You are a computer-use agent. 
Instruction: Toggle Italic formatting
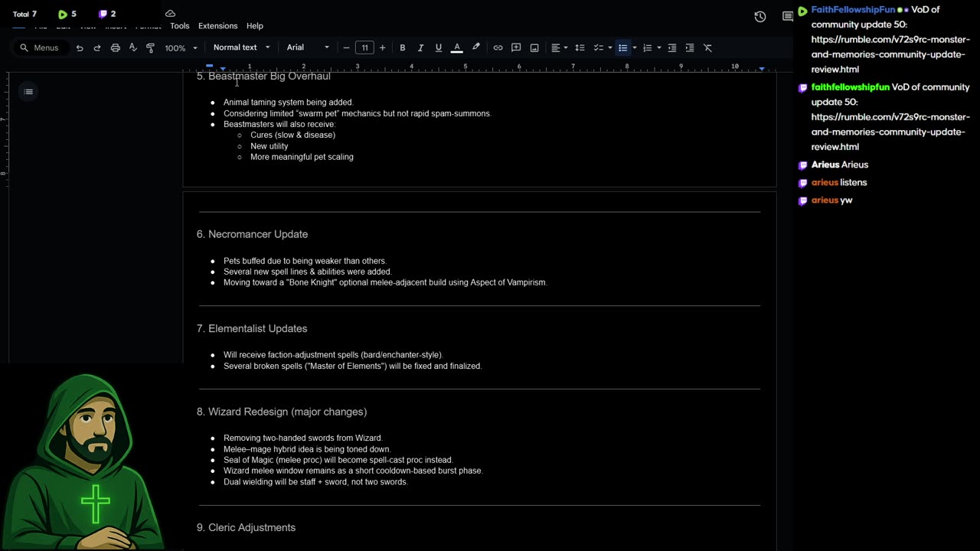420,47
